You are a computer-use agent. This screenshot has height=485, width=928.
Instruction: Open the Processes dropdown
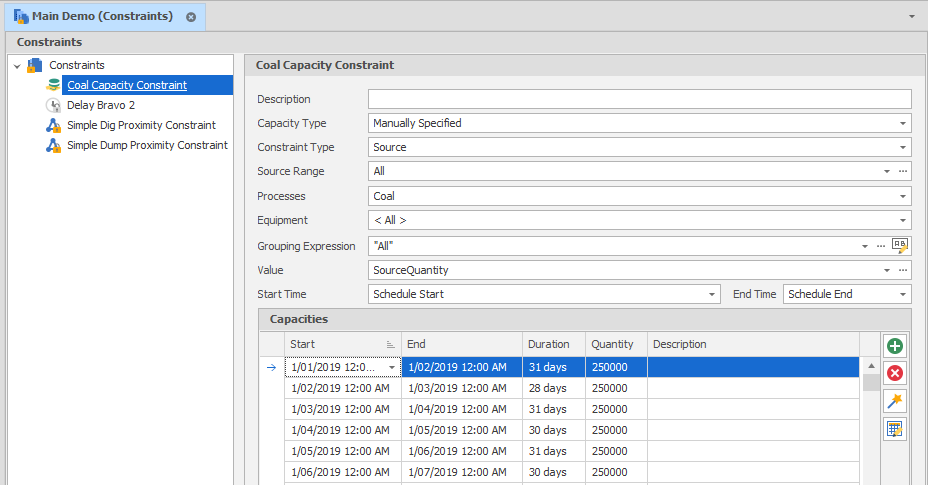pyautogui.click(x=903, y=196)
